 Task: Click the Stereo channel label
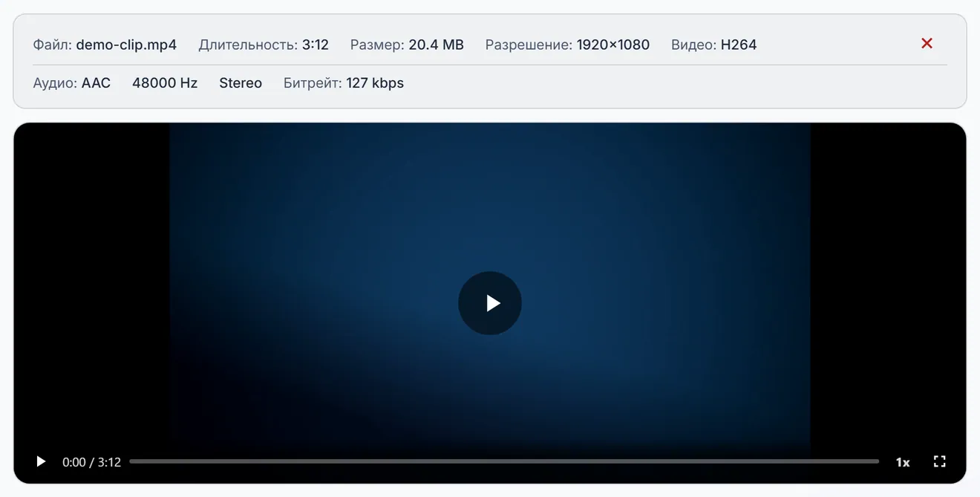coord(241,83)
